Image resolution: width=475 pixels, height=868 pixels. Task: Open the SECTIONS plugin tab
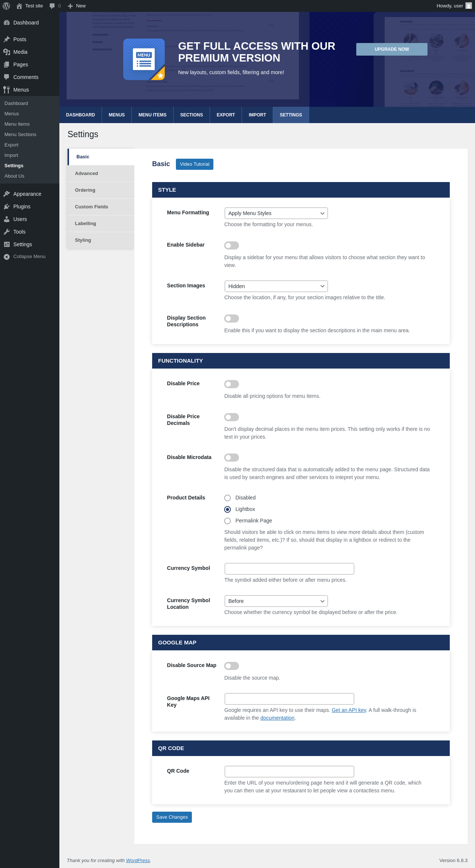[x=191, y=115]
